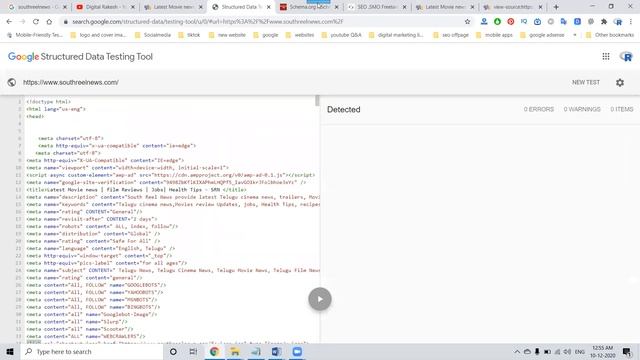This screenshot has width=640, height=360.
Task: Open Zoom from the taskbar
Action: 297,352
